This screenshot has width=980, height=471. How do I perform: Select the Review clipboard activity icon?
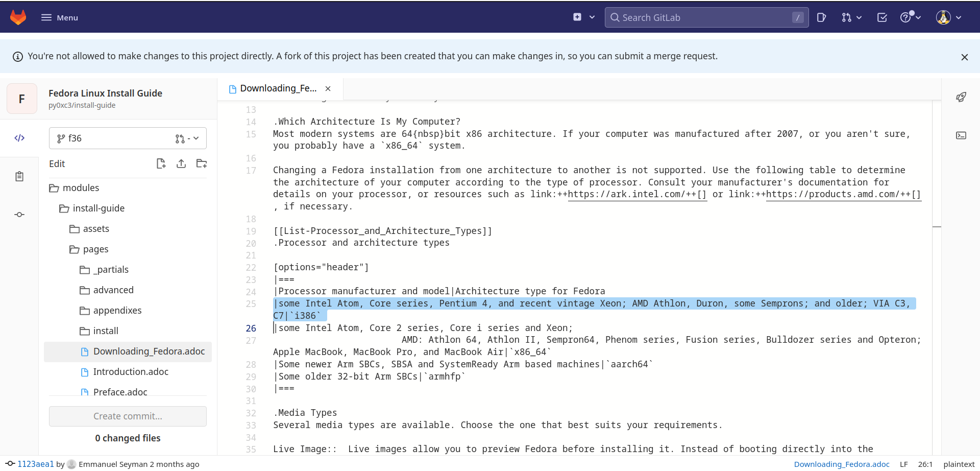pyautogui.click(x=19, y=176)
